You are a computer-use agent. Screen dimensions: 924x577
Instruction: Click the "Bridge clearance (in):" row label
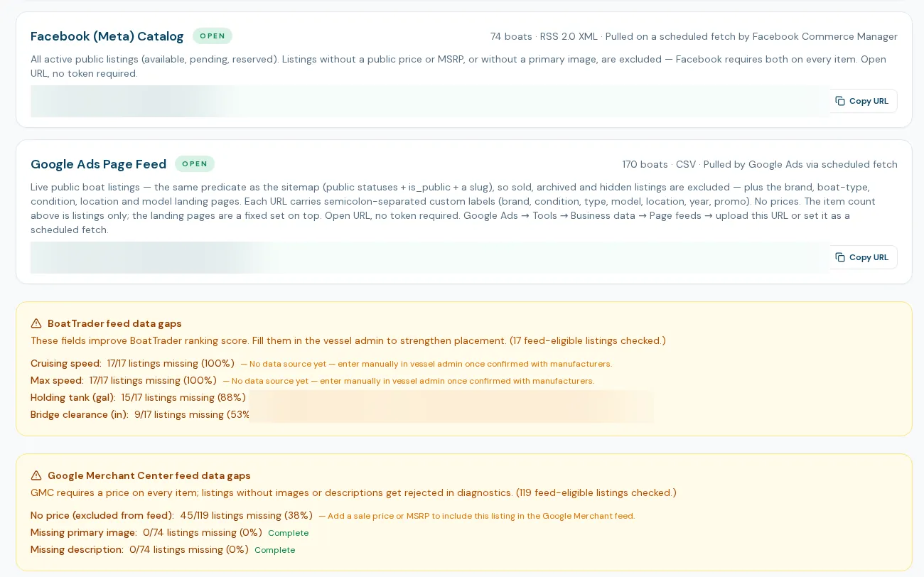coord(80,414)
